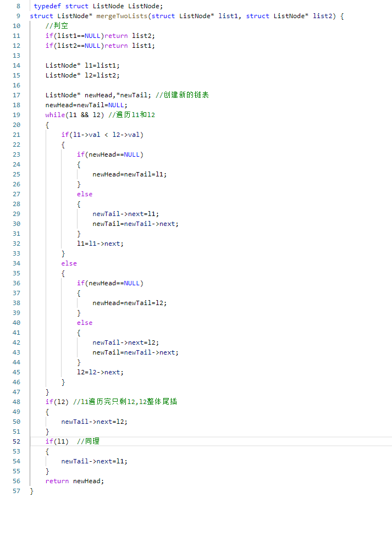Screen dimensions: 392x542
Task: Click 'newHead=newTail=l2;' on line 38
Action: coord(130,303)
